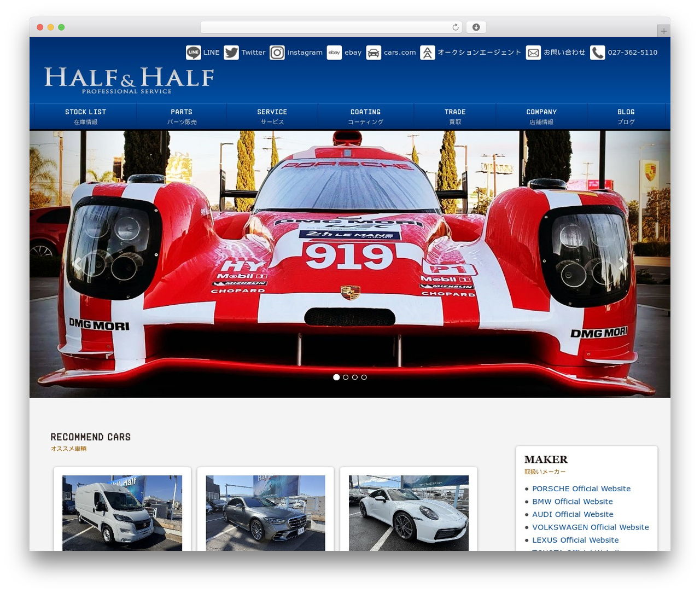Reload page using browser refresh icon
The image size is (700, 593).
pos(456,27)
